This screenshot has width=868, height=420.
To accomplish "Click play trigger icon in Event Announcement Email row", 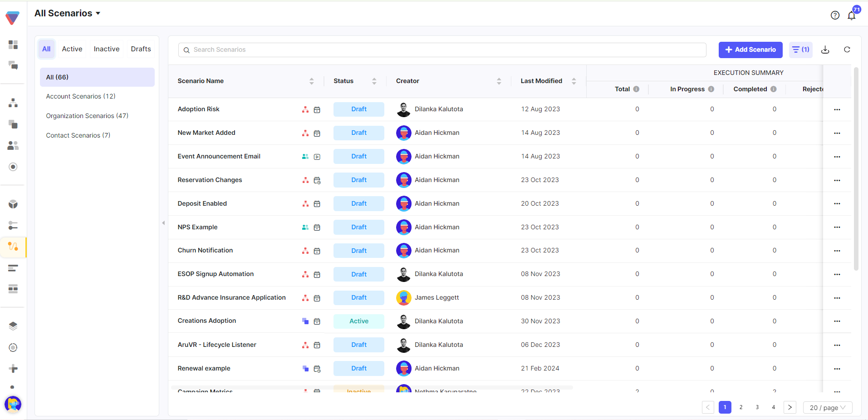I will tap(317, 157).
